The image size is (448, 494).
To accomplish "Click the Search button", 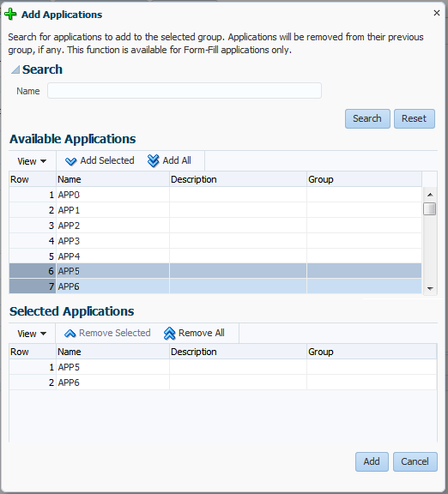I will coord(367,118).
